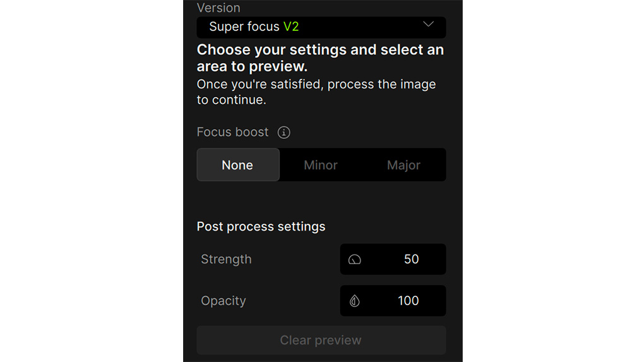Click the Opacity value 100
Image resolution: width=644 pixels, height=362 pixels.
click(x=408, y=301)
